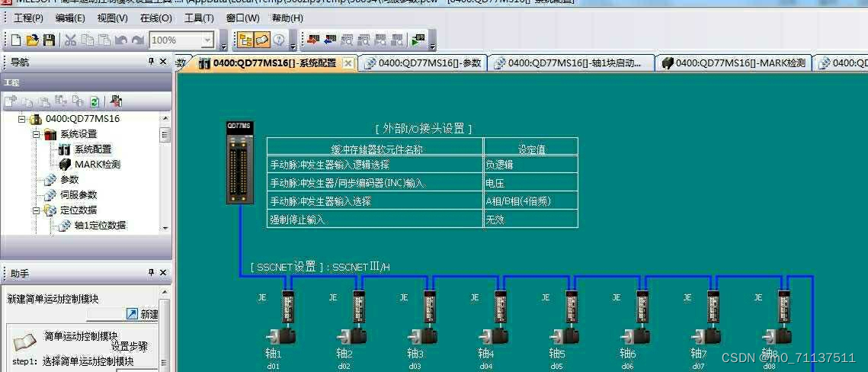Select axis 4 servo amplifier d04
The height and width of the screenshot is (372, 868).
click(x=500, y=306)
